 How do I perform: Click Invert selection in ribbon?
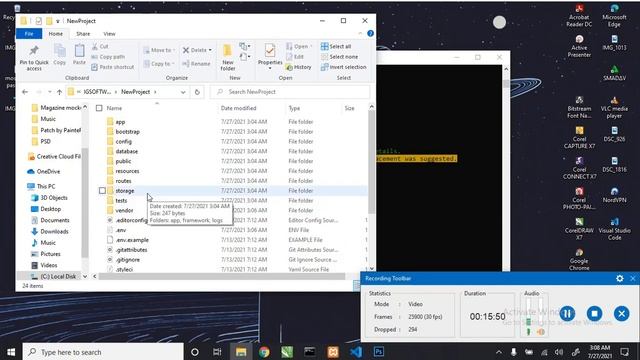click(x=343, y=67)
